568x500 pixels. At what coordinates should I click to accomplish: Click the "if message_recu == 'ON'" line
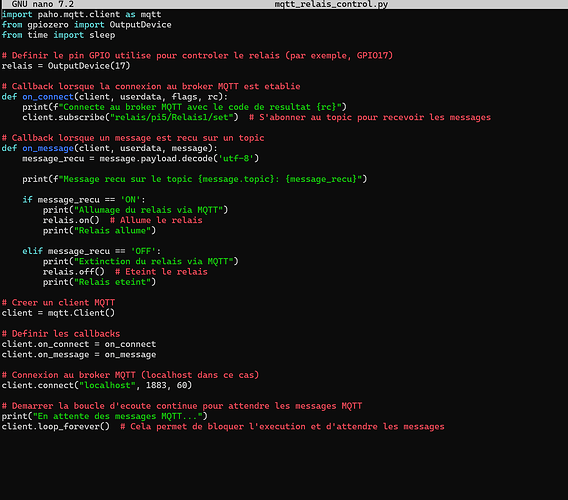pos(84,200)
